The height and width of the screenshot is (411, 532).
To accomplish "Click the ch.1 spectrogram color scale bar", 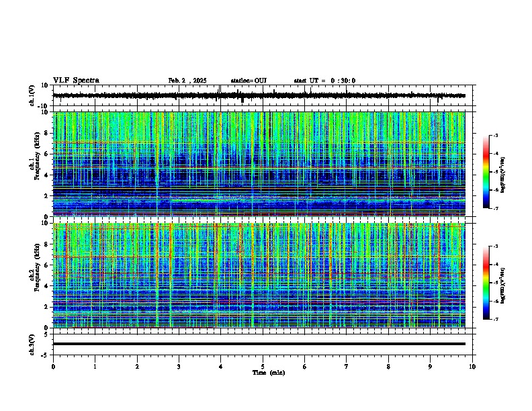I will 486,172.
